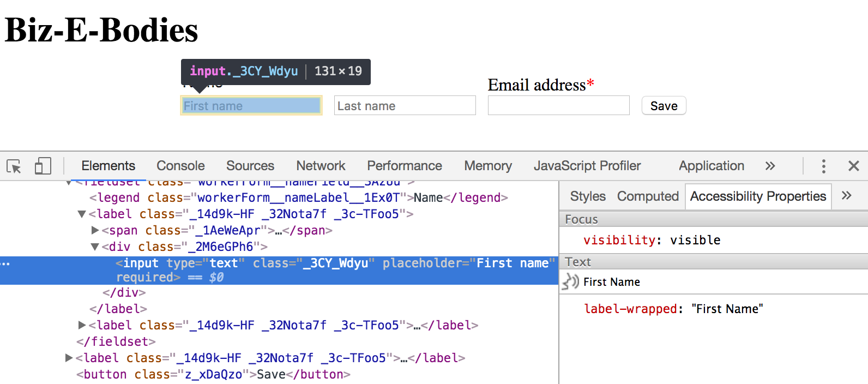This screenshot has width=868, height=384.
Task: Open the Network tab
Action: (x=321, y=166)
